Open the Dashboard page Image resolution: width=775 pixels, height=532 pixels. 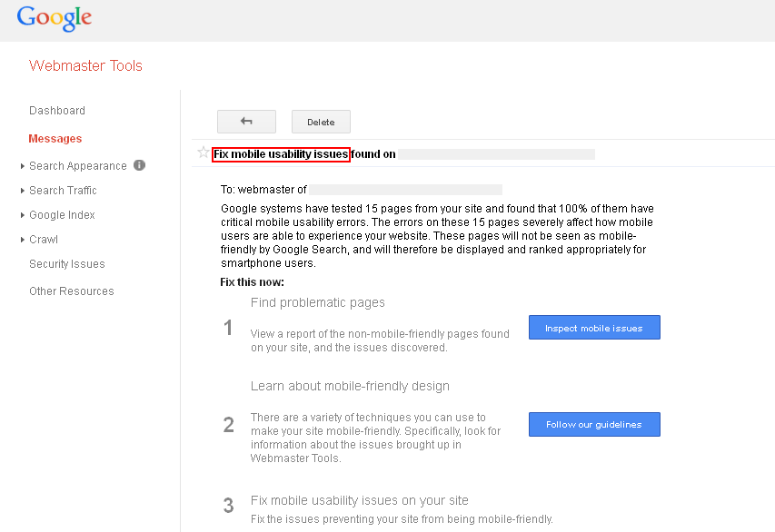[x=57, y=111]
